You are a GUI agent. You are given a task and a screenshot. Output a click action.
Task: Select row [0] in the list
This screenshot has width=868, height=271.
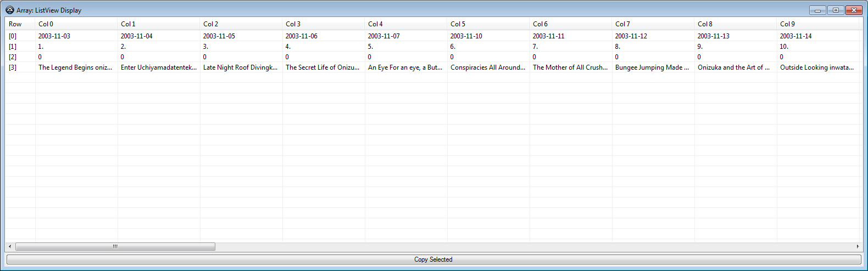432,36
